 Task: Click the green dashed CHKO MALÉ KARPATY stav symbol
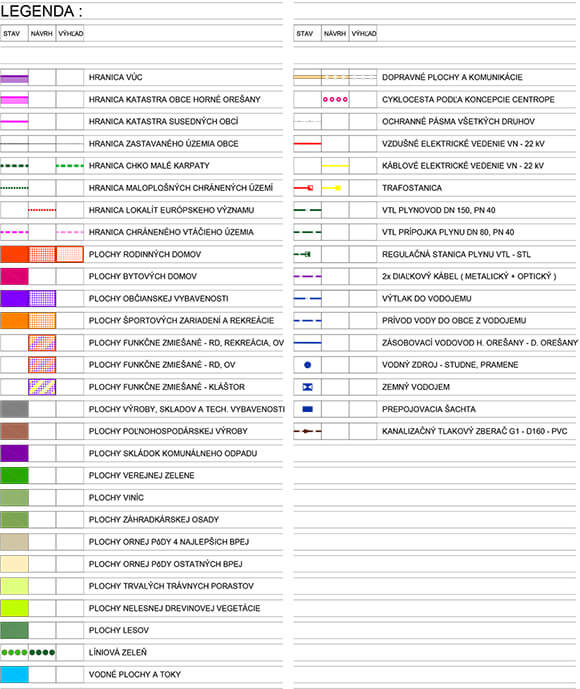point(14,166)
